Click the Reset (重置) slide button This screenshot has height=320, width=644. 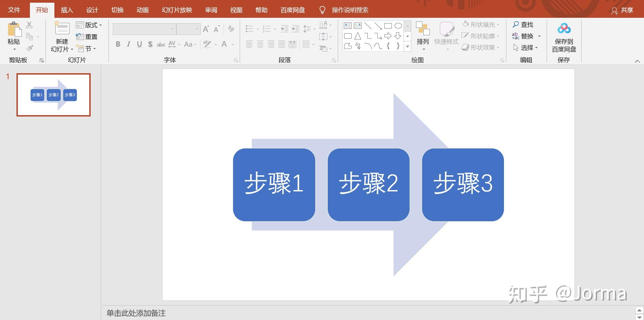(87, 37)
